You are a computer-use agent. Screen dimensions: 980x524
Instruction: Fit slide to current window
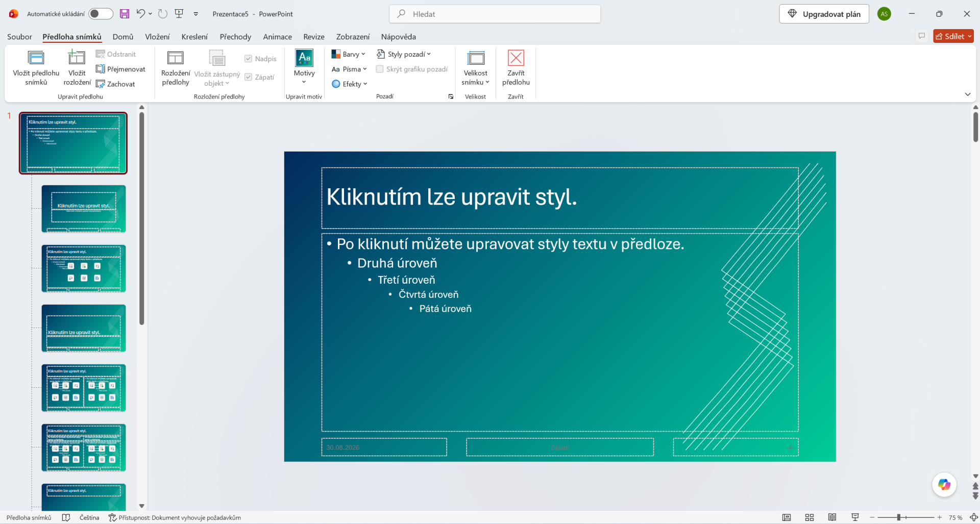[x=973, y=517]
